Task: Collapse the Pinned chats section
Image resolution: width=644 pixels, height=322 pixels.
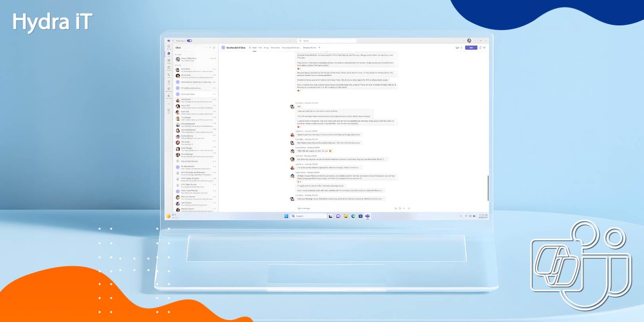Action: (x=178, y=55)
